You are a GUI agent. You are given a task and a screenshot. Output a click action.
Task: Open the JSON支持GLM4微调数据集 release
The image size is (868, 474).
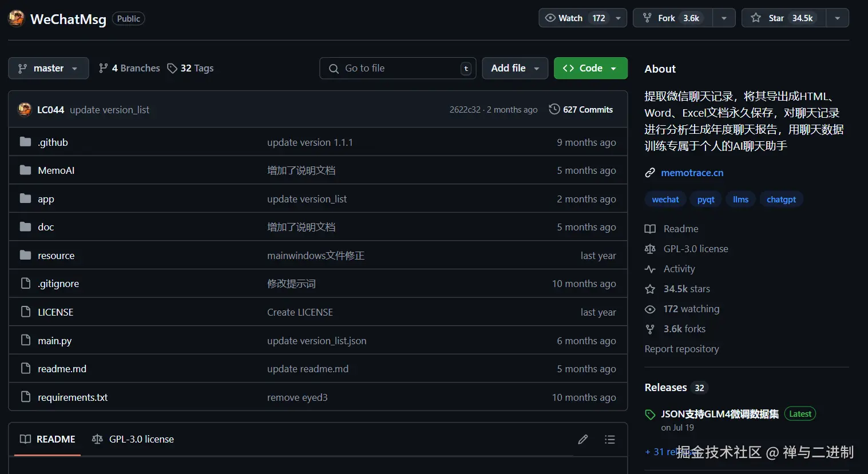pyautogui.click(x=720, y=414)
